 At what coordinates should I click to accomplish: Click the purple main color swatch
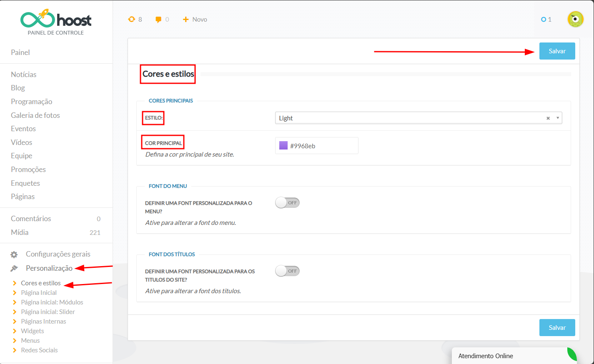click(283, 146)
